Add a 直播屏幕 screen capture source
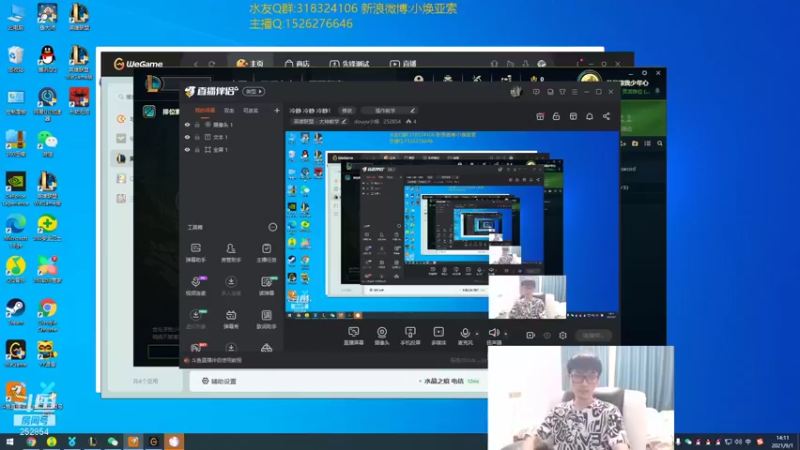 [x=354, y=336]
